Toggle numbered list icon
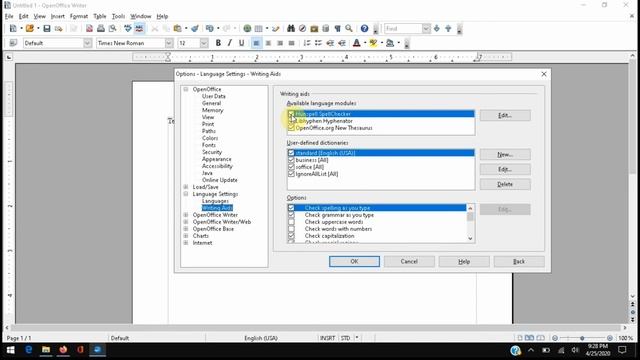The height and width of the screenshot is (360, 640). pyautogui.click(x=307, y=43)
